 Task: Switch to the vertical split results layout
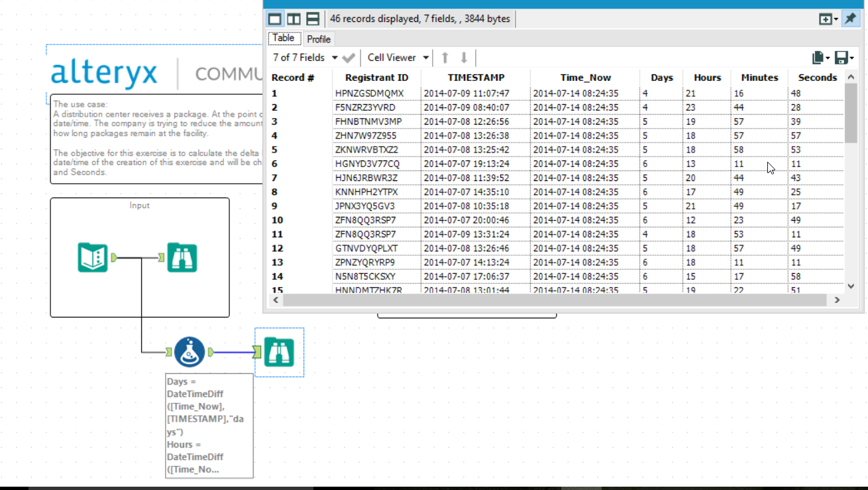click(x=292, y=19)
